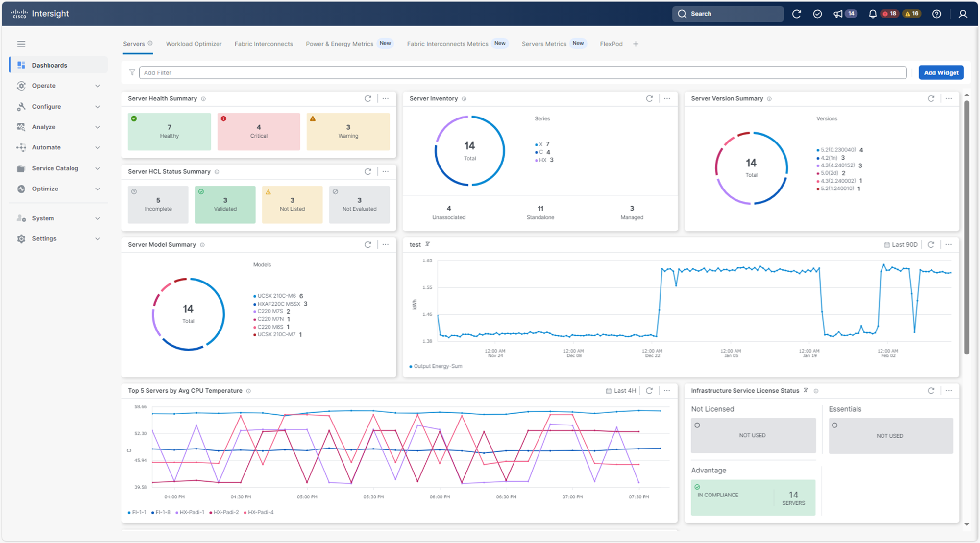Click the Add Filter input field
The height and width of the screenshot is (543, 980).
click(523, 72)
